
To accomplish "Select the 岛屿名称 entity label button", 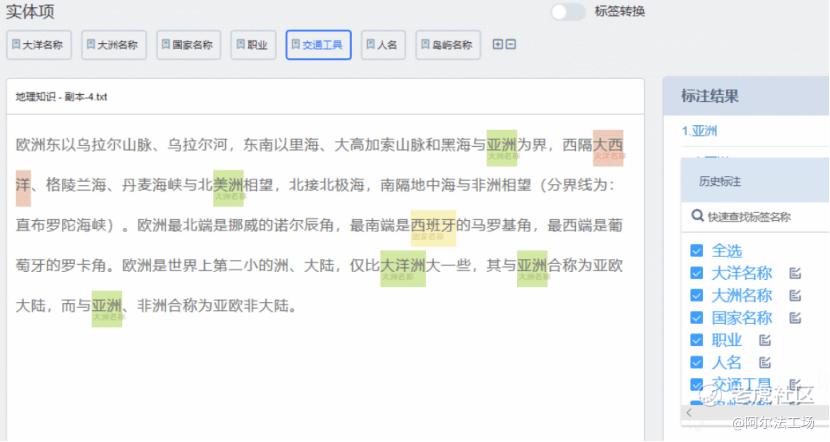I will [448, 45].
